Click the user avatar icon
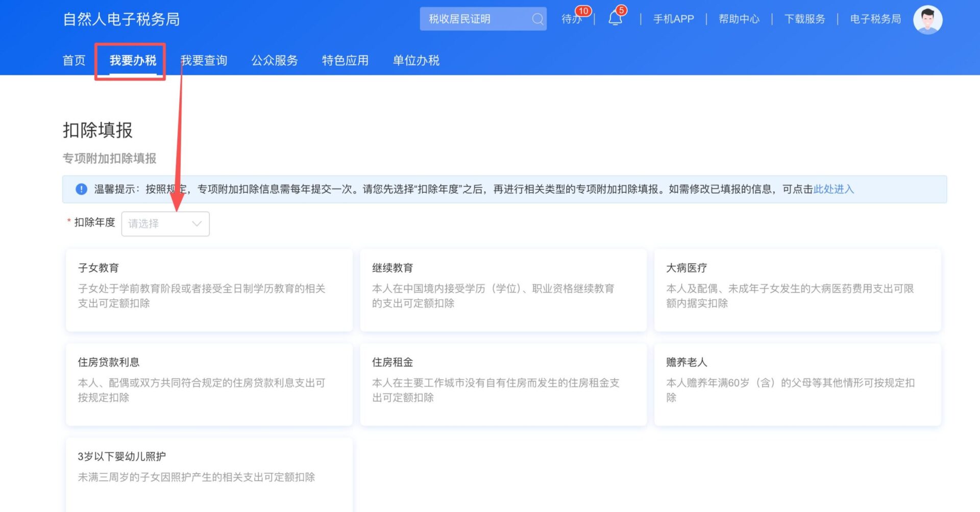The width and height of the screenshot is (980, 512). click(927, 20)
